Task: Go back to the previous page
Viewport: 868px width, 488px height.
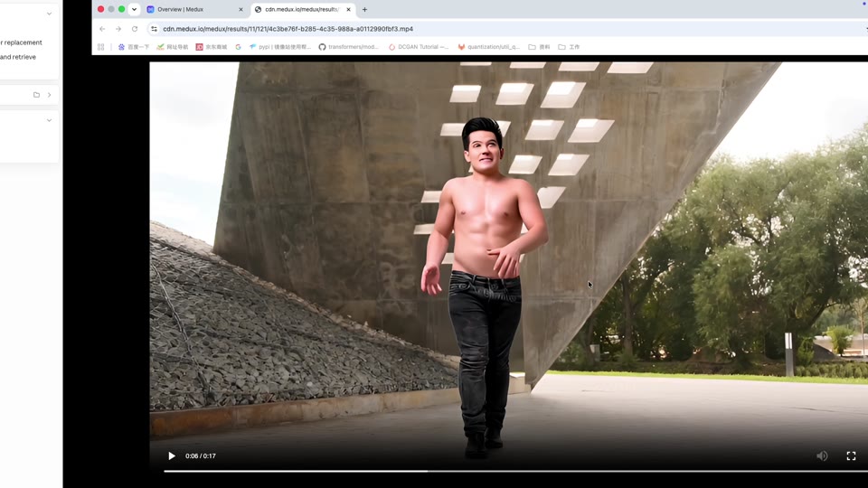Action: (102, 29)
